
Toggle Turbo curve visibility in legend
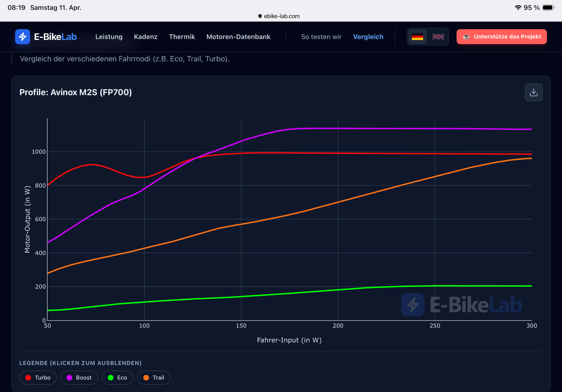pyautogui.click(x=38, y=378)
